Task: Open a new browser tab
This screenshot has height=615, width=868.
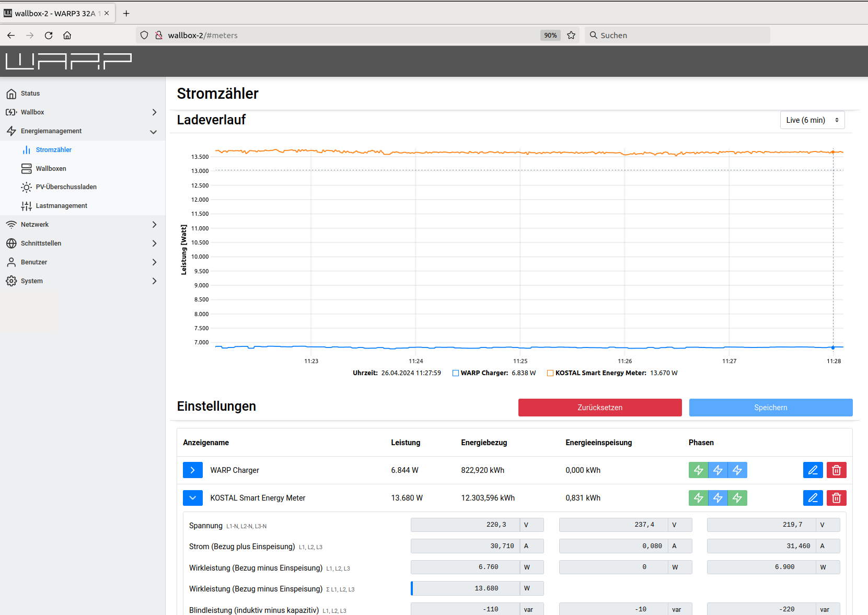Action: tap(126, 14)
